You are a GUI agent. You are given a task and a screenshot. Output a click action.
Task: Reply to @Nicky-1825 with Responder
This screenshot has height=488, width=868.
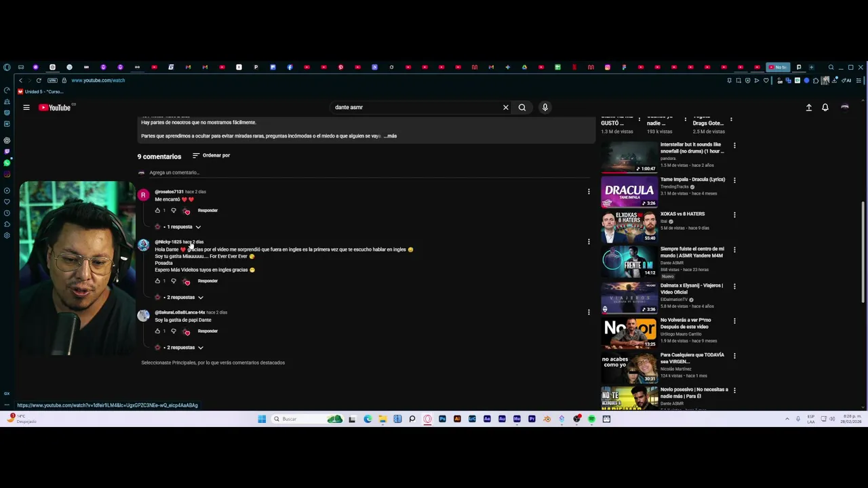tap(208, 281)
